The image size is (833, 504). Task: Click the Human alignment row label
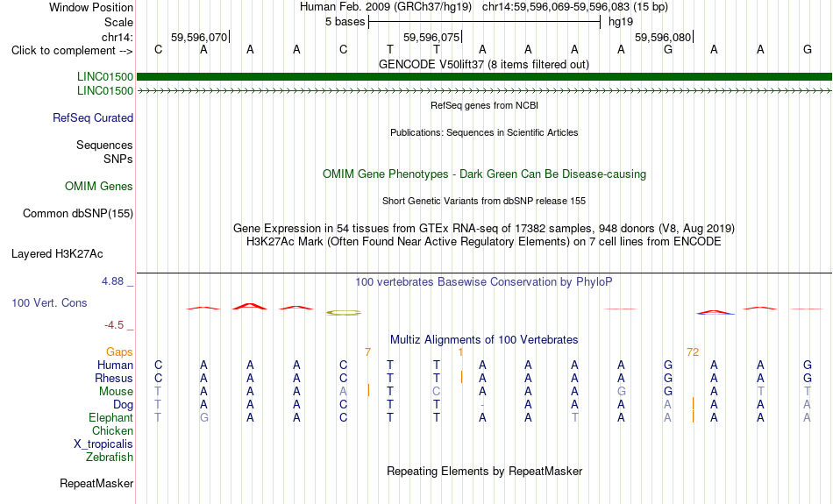tap(115, 365)
